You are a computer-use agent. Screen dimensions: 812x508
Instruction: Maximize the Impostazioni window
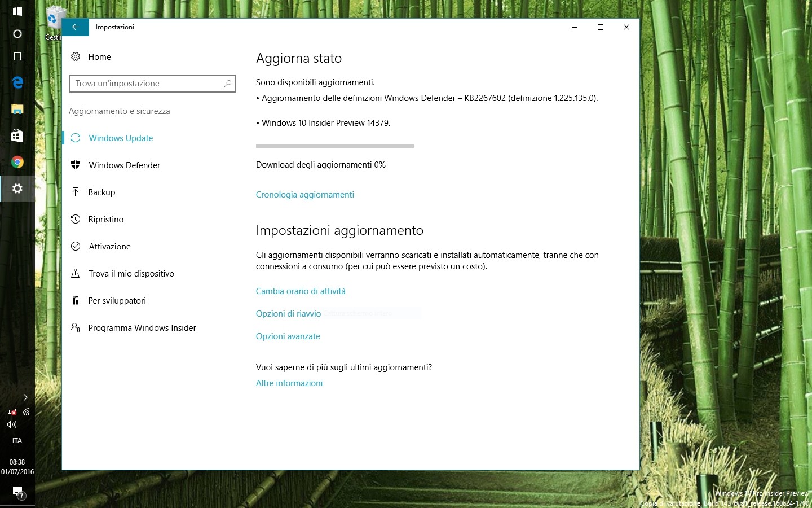click(x=601, y=27)
